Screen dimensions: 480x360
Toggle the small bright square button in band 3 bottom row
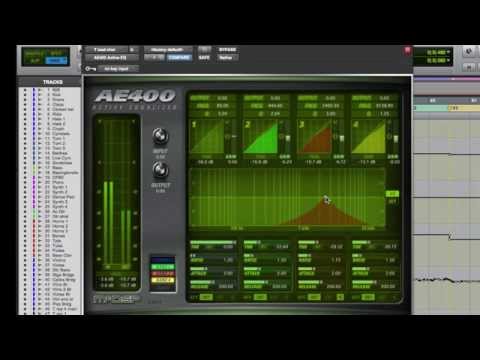pyautogui.click(x=340, y=297)
